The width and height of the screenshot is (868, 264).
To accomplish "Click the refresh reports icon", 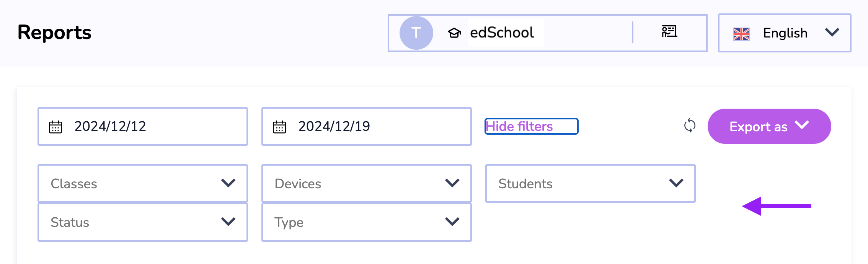I will [690, 125].
